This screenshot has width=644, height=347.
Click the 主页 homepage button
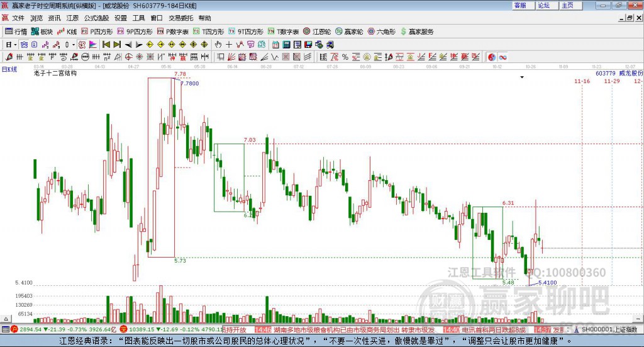coord(570,5)
